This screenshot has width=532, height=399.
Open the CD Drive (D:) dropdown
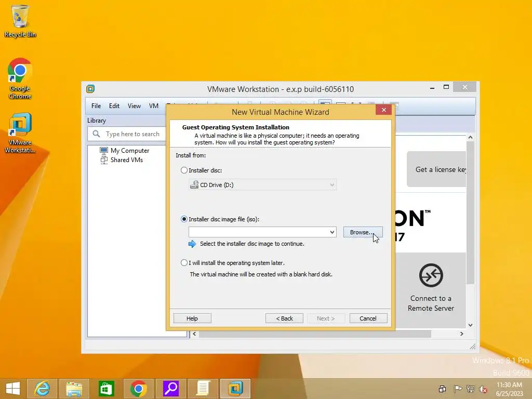(262, 185)
